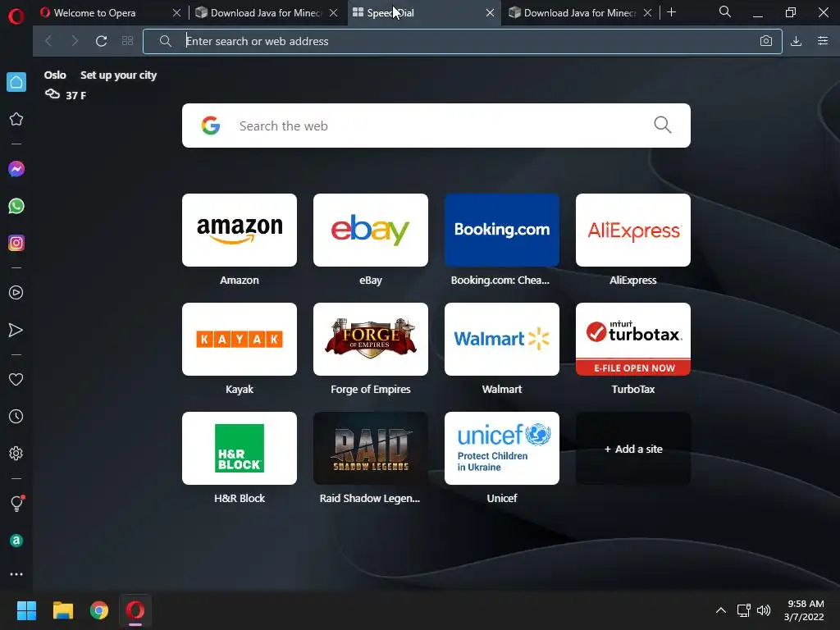Open Pinboards heart icon
The height and width of the screenshot is (630, 840).
click(x=16, y=379)
